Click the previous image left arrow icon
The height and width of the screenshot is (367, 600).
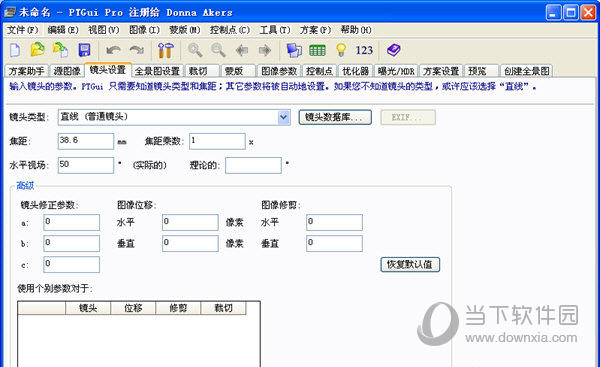coord(242,50)
